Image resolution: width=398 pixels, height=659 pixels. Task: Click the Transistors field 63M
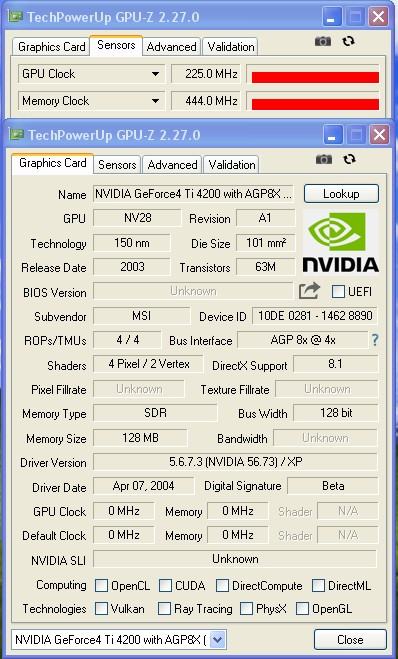point(265,267)
